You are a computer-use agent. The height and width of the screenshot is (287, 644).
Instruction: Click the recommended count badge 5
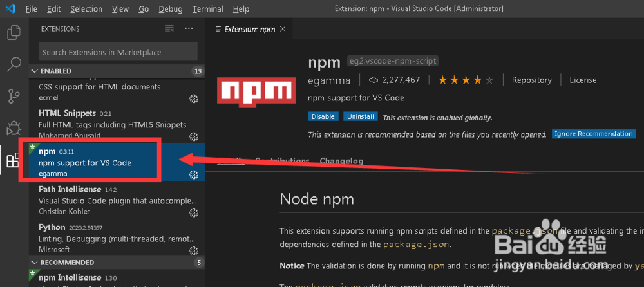click(199, 263)
